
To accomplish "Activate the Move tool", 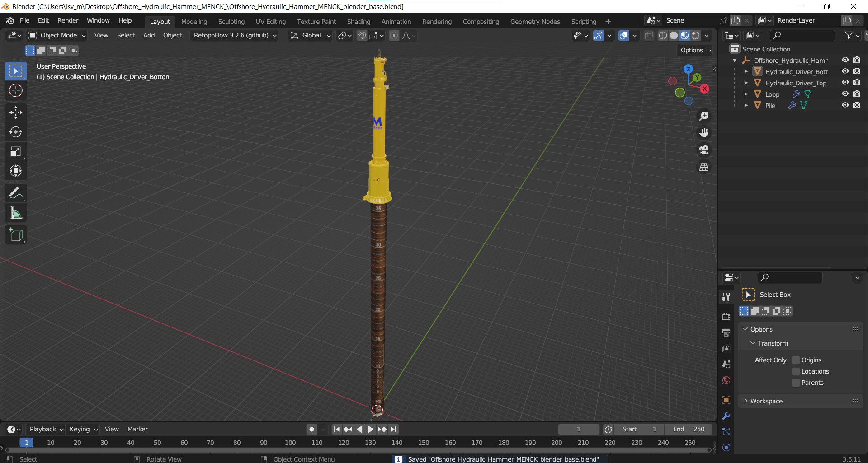I will click(x=16, y=112).
